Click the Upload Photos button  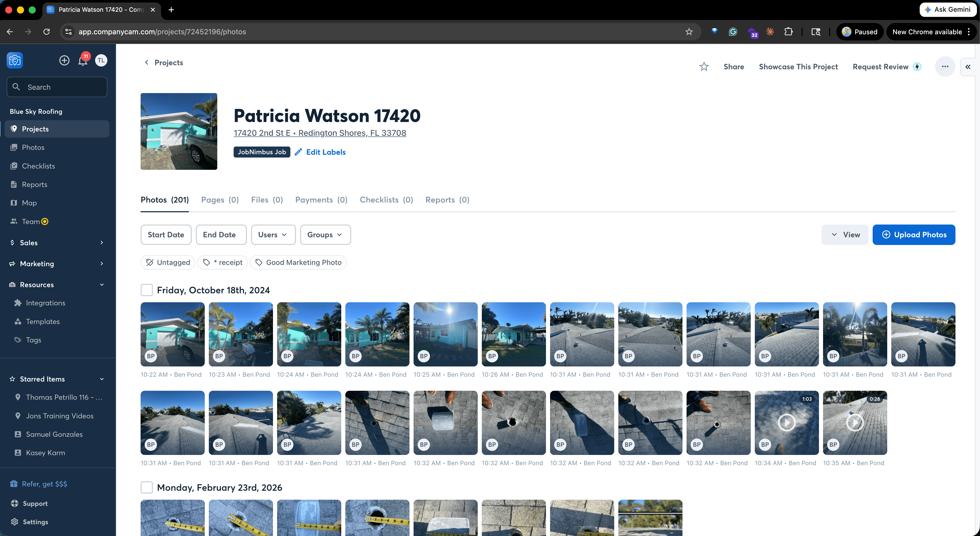(x=914, y=234)
